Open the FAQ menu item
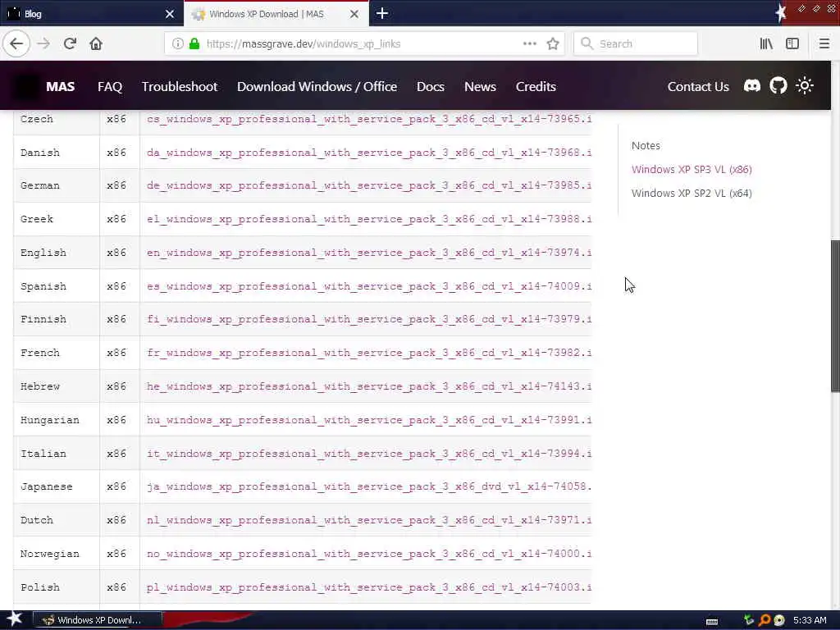 110,86
